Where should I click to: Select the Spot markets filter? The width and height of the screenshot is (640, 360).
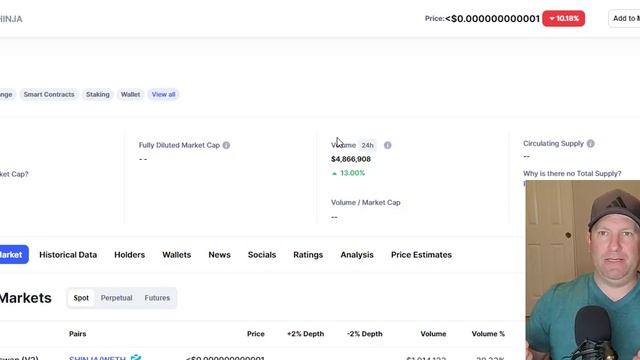(81, 298)
